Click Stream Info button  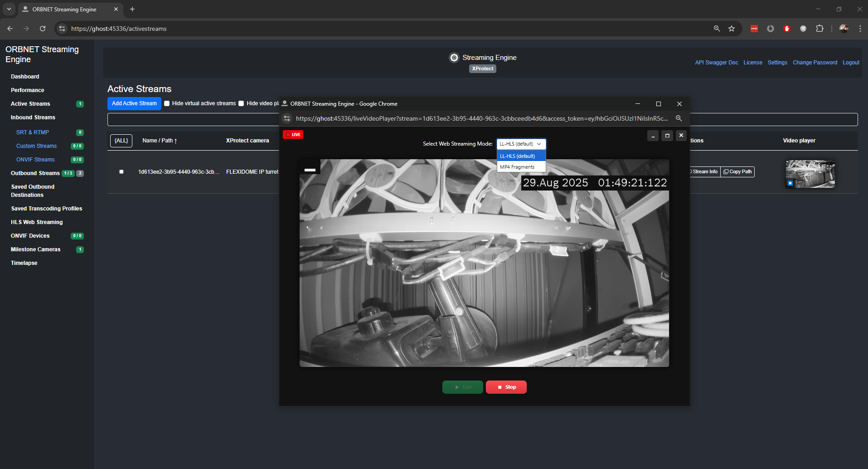704,172
